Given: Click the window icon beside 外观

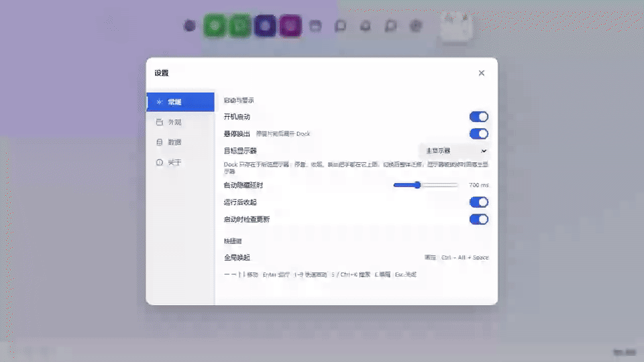Looking at the screenshot, I should click(160, 122).
